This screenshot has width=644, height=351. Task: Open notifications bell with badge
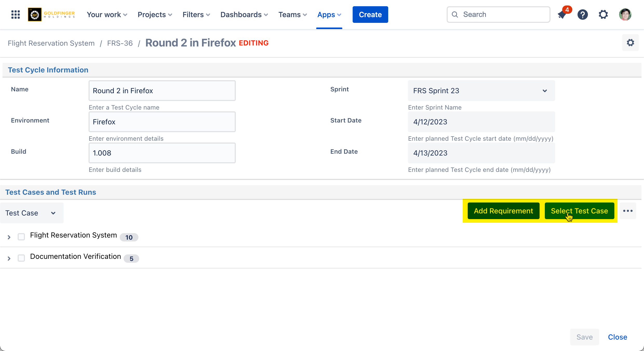click(562, 15)
